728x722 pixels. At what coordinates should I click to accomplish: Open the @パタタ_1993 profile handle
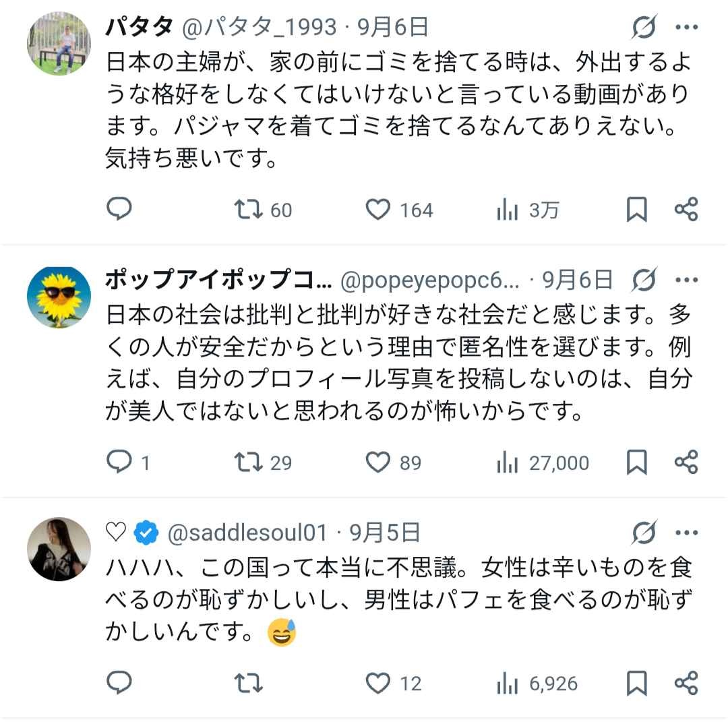(x=260, y=27)
